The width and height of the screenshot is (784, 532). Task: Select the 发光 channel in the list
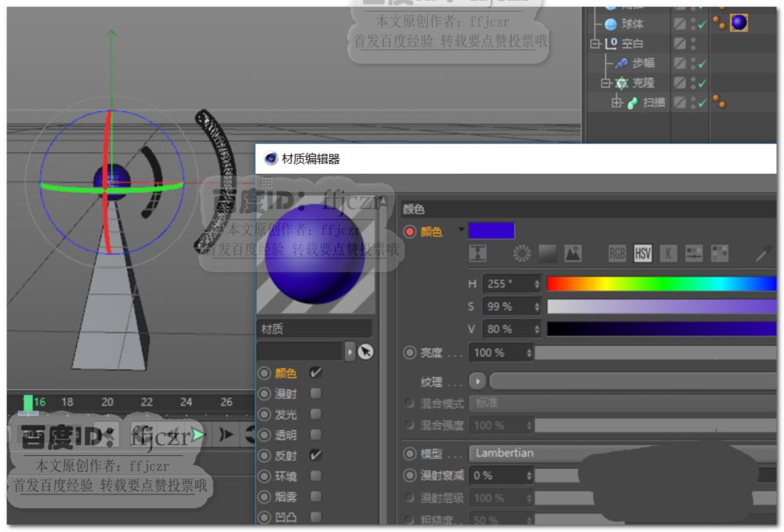[285, 414]
